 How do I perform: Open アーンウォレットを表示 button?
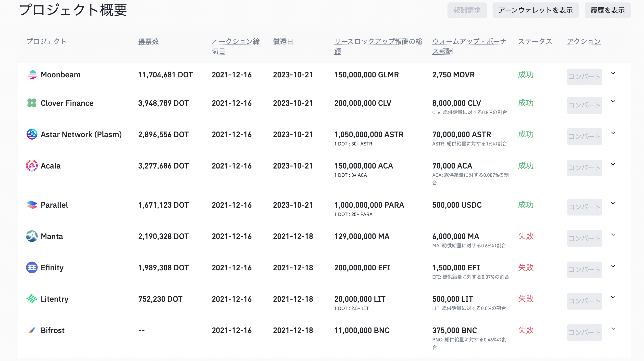tap(535, 10)
